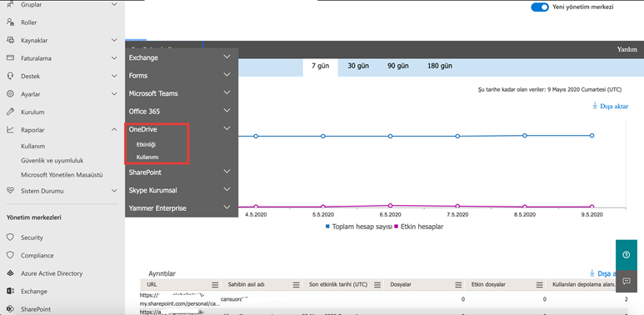The height and width of the screenshot is (315, 644).
Task: Expand the Exchange reports section
Action: 227,57
